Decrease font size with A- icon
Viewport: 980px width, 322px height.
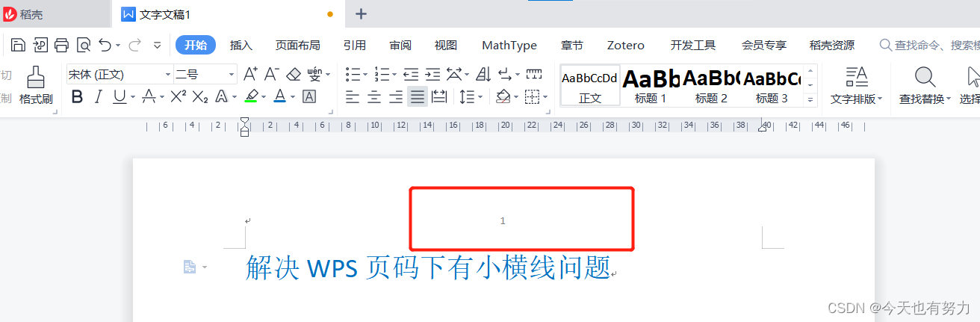(x=272, y=74)
